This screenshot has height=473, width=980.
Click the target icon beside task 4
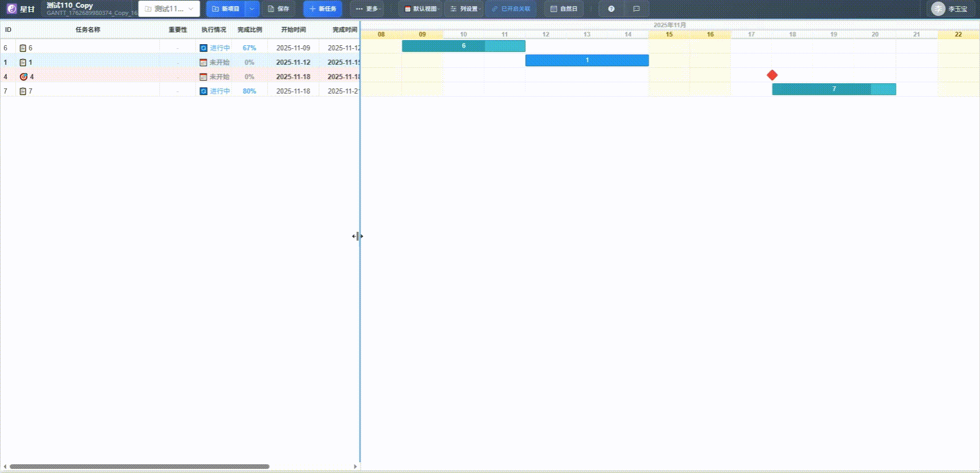pos(24,76)
